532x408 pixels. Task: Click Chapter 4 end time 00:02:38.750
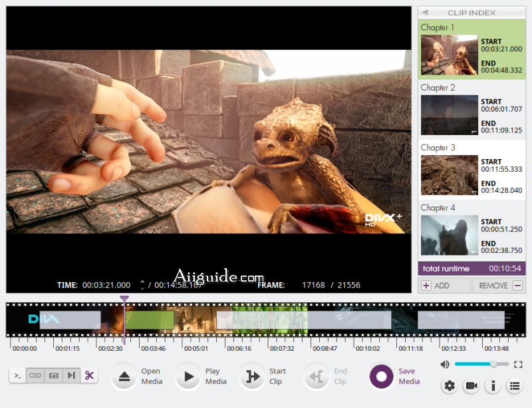coord(501,250)
